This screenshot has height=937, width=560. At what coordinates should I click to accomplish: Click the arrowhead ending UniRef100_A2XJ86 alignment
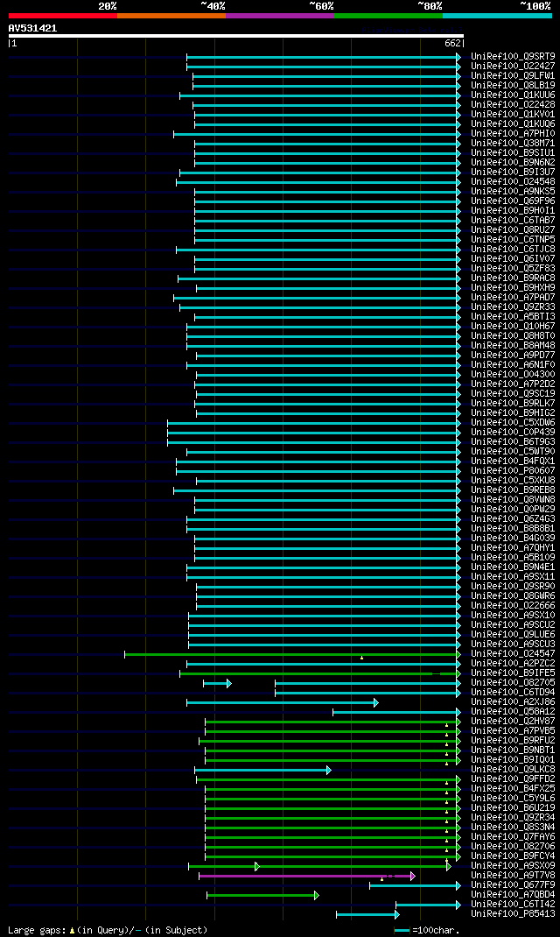[x=376, y=702]
